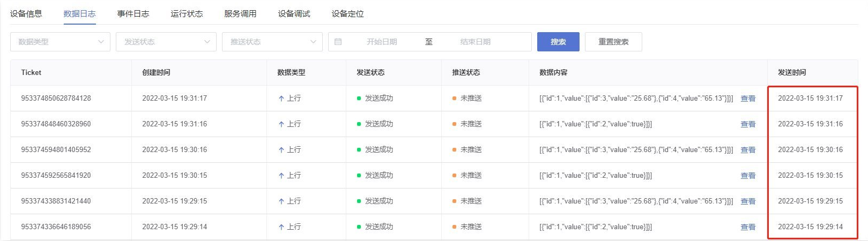Viewport: 868px width, 241px height.
Task: Click 查看 link in the first row
Action: (748, 99)
